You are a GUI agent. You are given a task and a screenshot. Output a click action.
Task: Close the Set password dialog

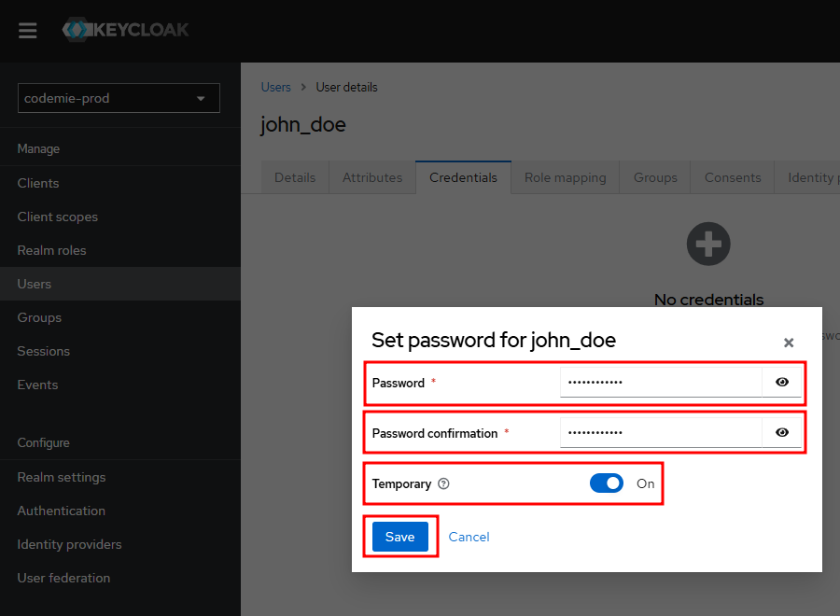point(789,343)
